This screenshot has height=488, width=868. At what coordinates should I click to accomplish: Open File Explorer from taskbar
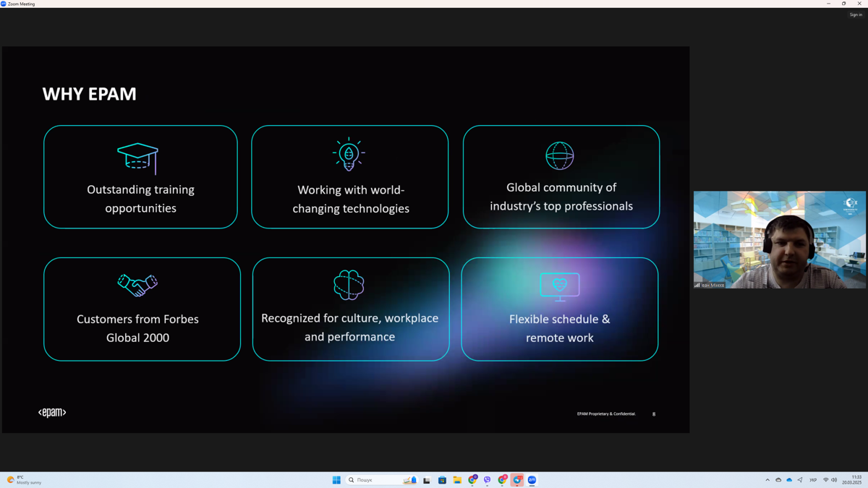coord(457,480)
